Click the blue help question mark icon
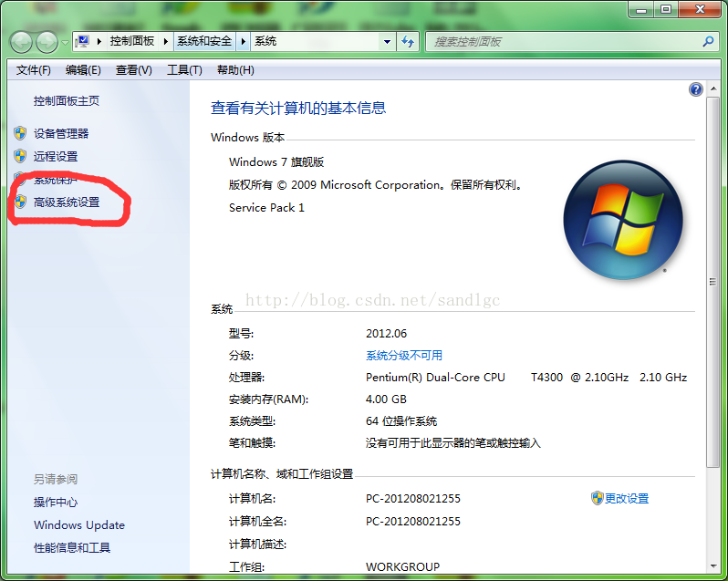728x581 pixels. click(695, 89)
